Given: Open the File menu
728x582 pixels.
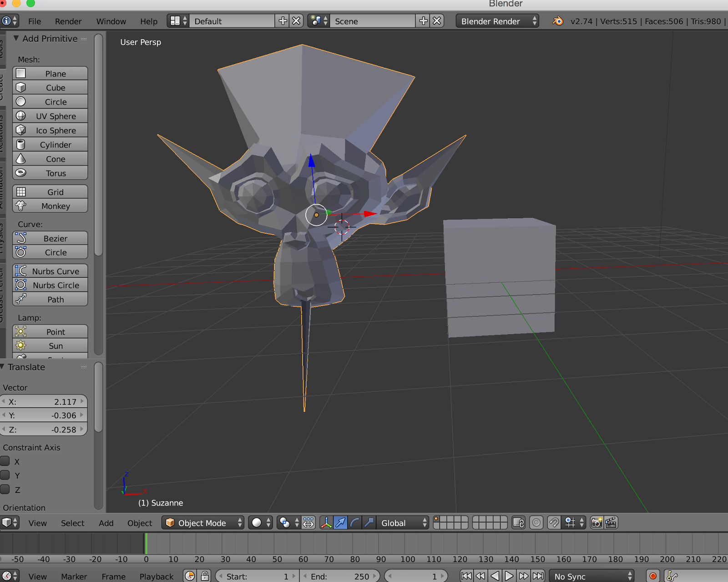Looking at the screenshot, I should click(x=35, y=21).
